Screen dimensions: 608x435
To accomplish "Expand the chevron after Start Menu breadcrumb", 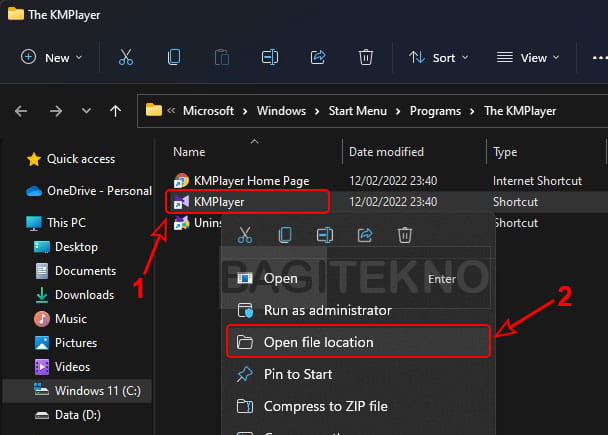I will tap(398, 112).
